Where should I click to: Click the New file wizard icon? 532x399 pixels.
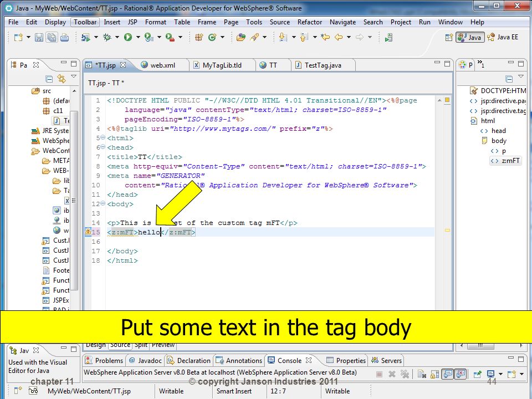pyautogui.click(x=18, y=37)
